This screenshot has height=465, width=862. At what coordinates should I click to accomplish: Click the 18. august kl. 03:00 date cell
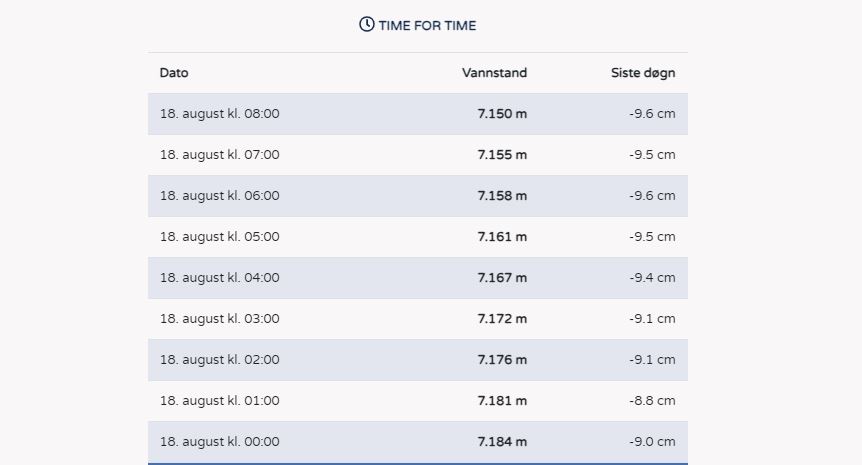219,319
